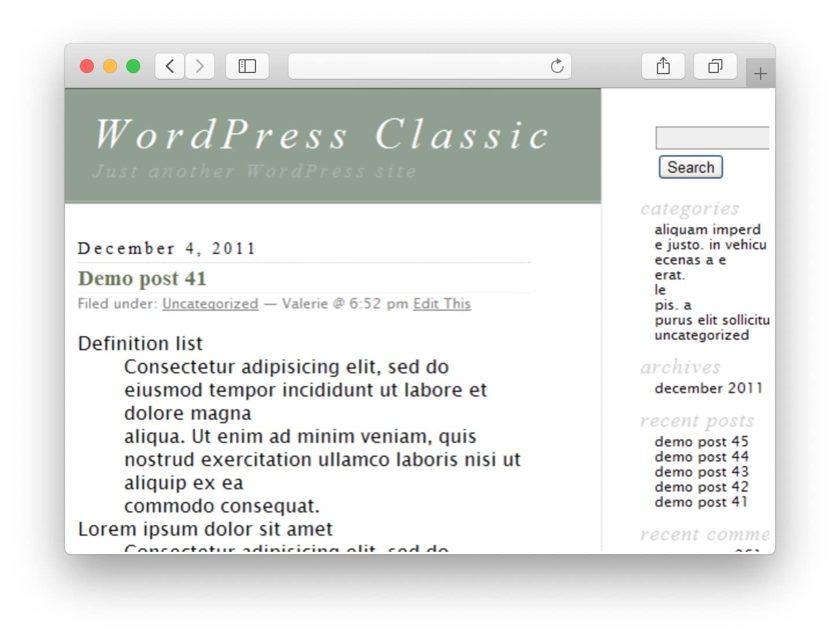Open the Demo post 41 article
Image resolution: width=840 pixels, height=640 pixels.
(x=141, y=279)
